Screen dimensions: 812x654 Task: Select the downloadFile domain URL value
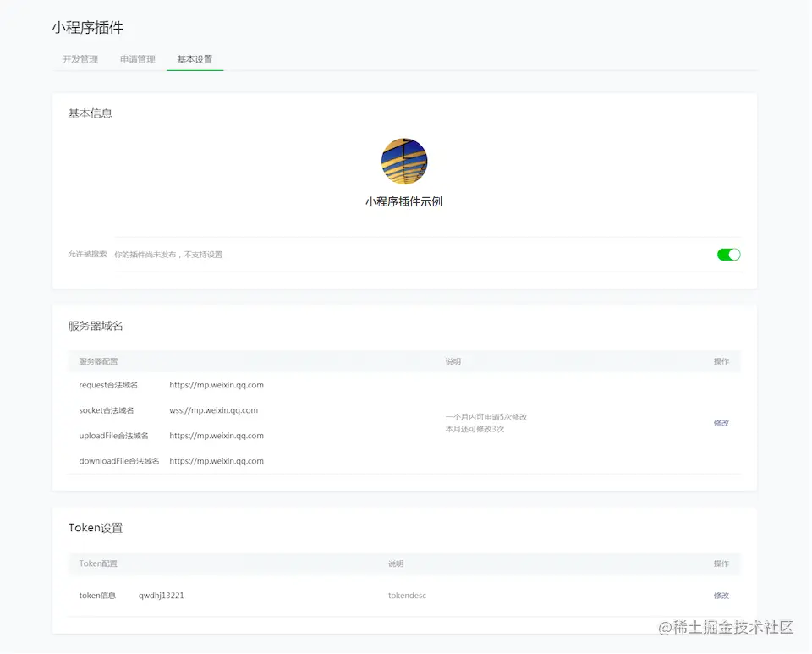(217, 461)
